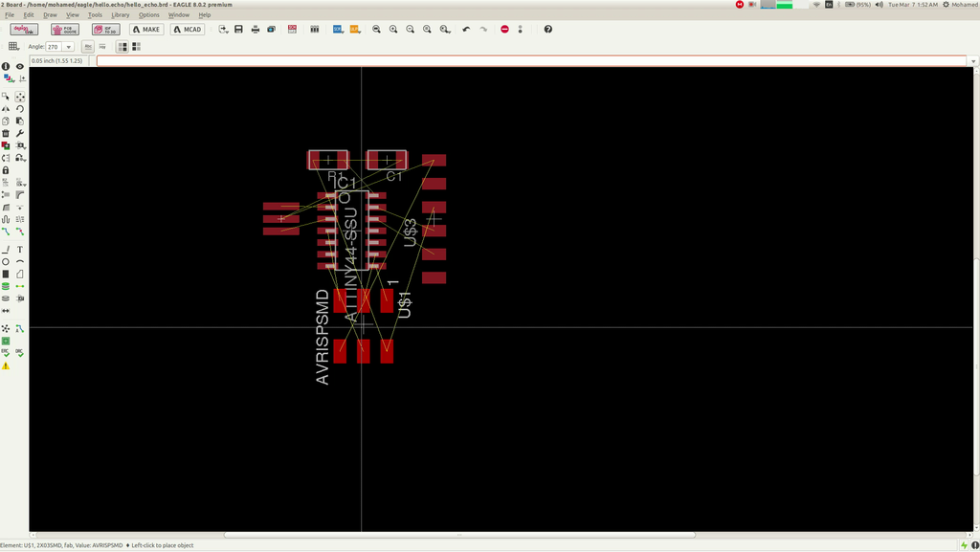Select the Copy tool
Screen dimensions: 980x552
pos(6,121)
